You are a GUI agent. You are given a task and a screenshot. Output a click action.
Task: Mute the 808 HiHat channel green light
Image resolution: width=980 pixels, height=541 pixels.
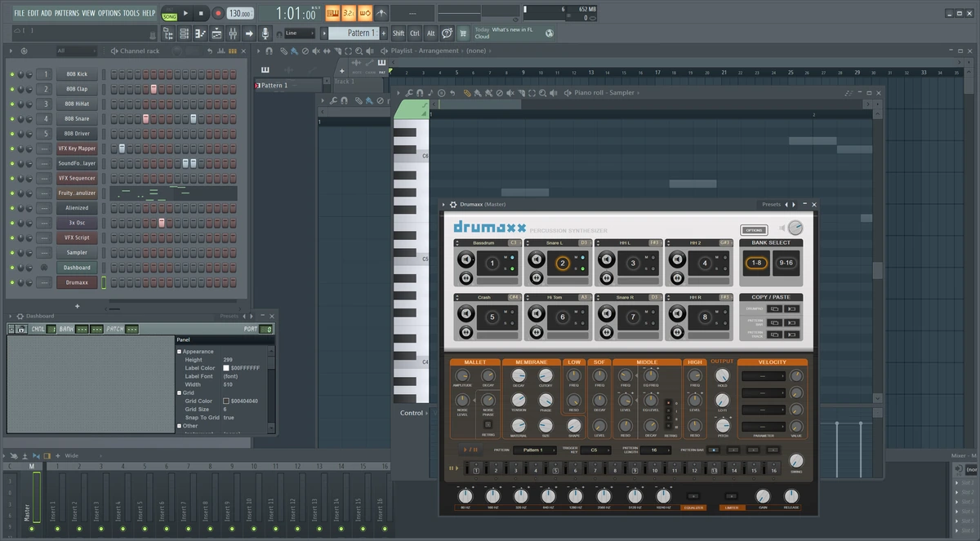[12, 104]
